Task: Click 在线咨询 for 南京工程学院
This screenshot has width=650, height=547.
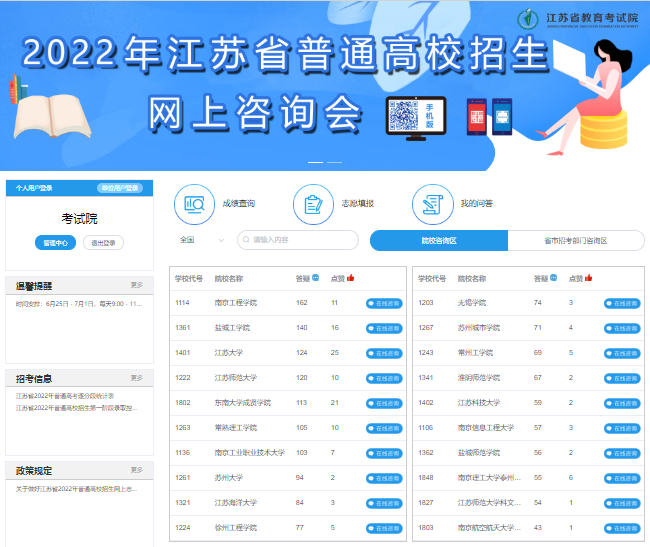Action: tap(384, 304)
